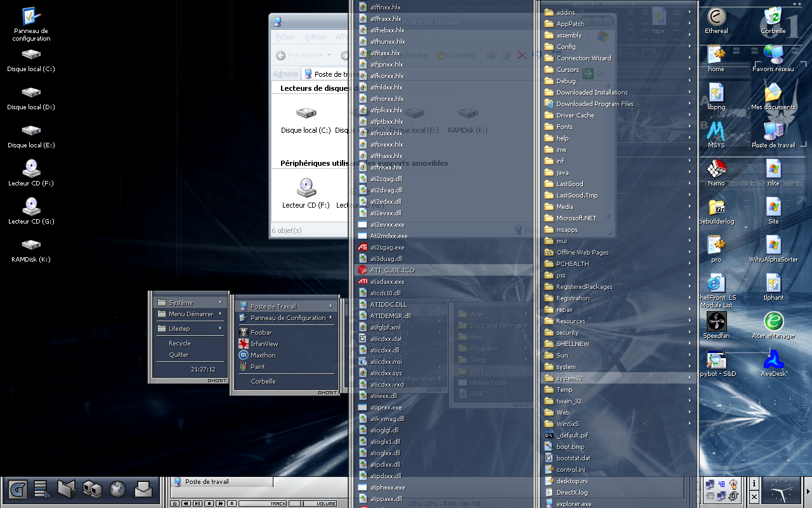Select the WihuAlphaSorter desktop icon
This screenshot has width=812, height=508.
tap(773, 249)
